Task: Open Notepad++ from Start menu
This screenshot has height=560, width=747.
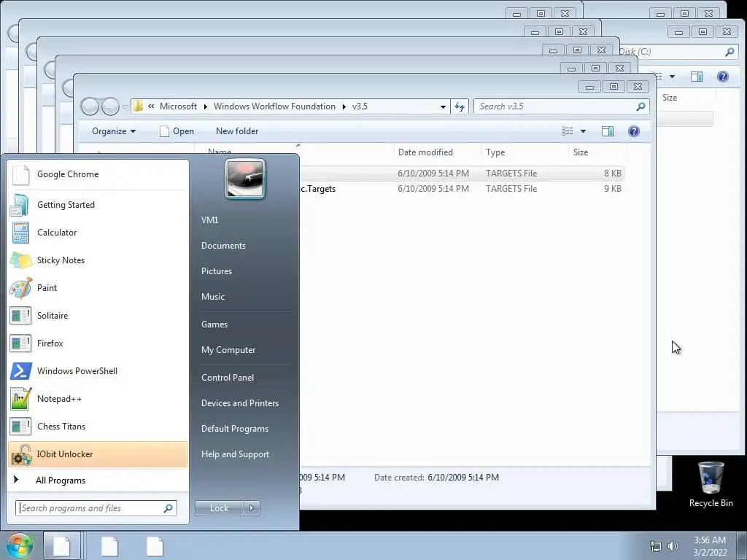Action: 98,399
